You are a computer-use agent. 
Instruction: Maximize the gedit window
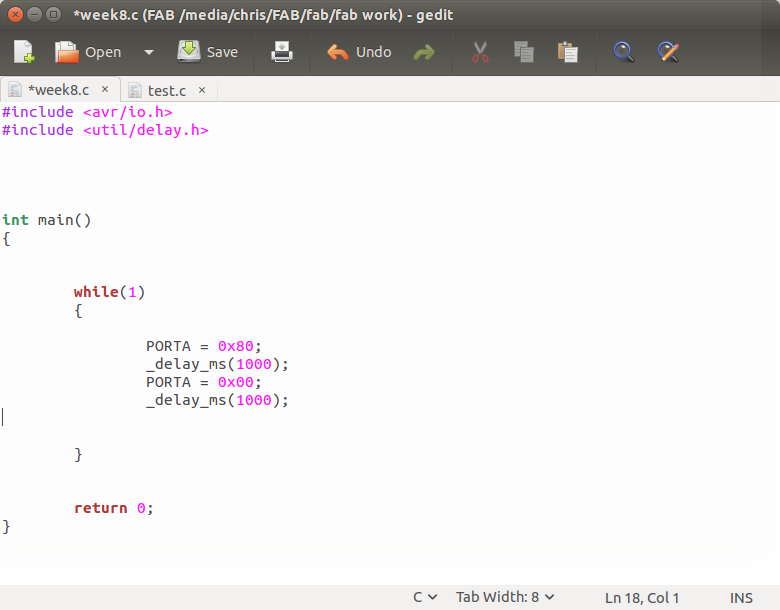(x=53, y=14)
